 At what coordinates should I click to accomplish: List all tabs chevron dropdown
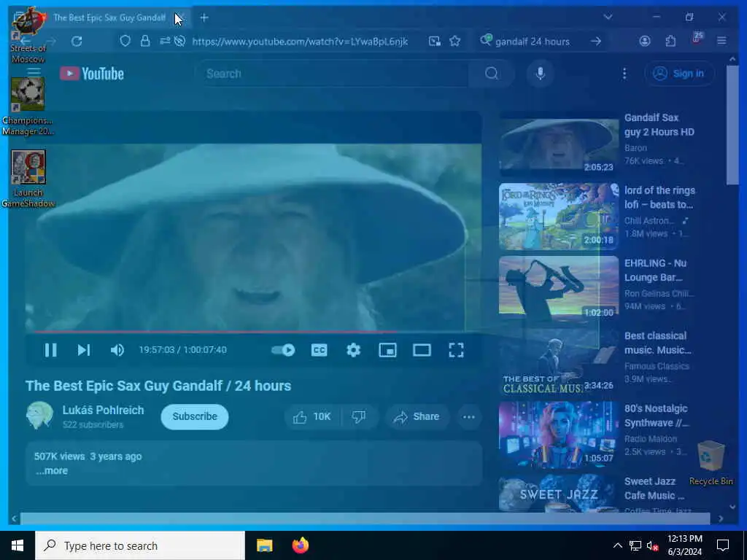tap(608, 17)
